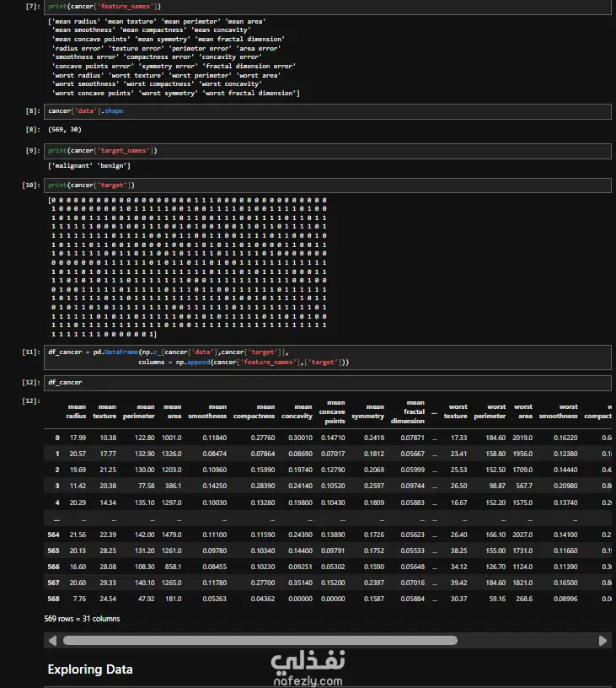Click row index 0 in dataframe
The image size is (616, 688).
[57, 438]
